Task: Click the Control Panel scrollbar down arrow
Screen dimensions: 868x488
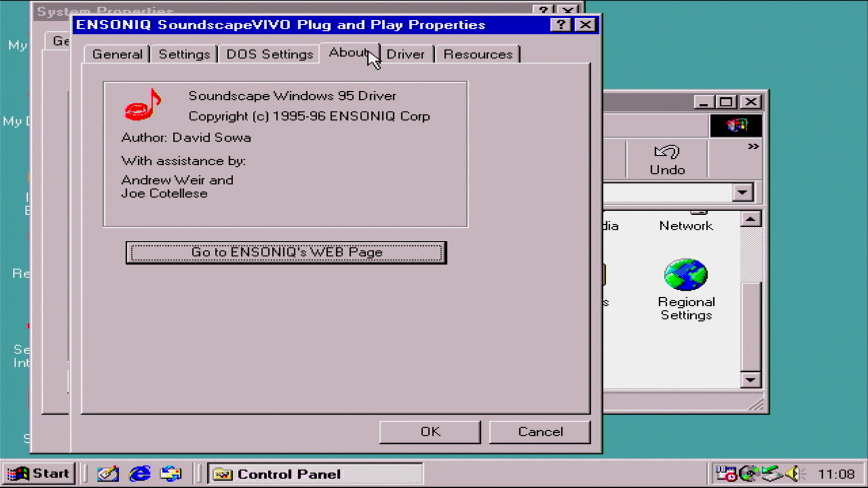Action: click(x=750, y=380)
